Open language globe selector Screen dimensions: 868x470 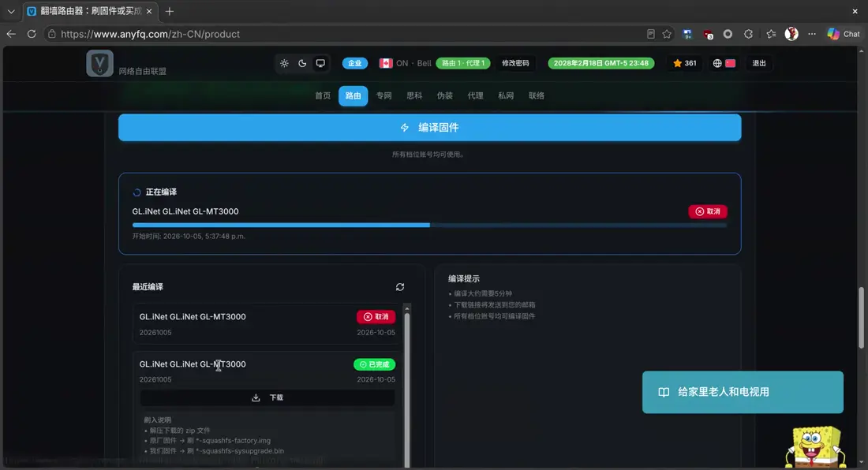click(724, 63)
